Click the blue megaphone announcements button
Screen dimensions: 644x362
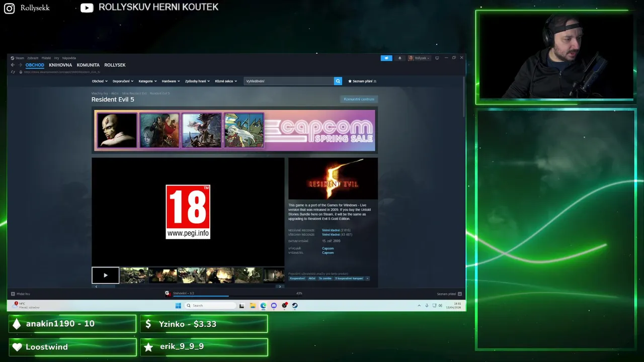tap(386, 58)
